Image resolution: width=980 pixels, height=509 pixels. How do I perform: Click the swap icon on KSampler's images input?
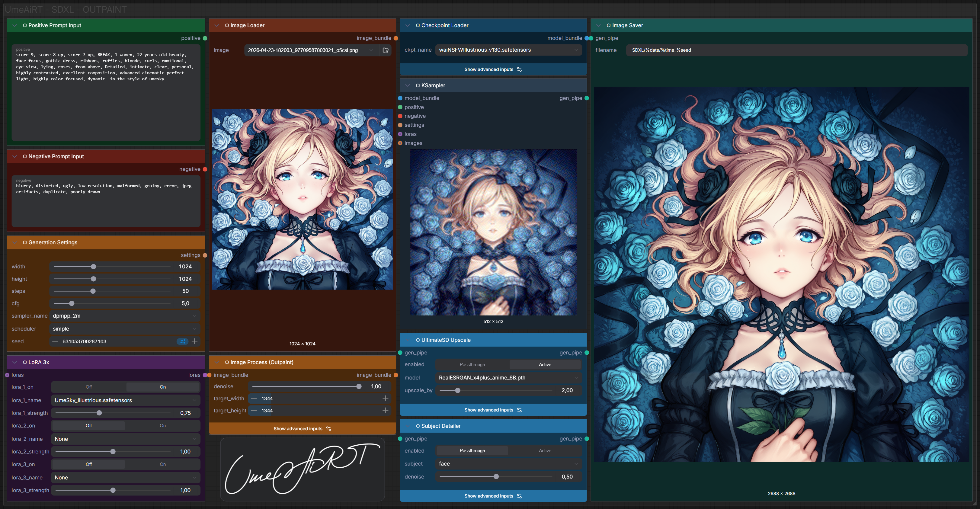400,143
